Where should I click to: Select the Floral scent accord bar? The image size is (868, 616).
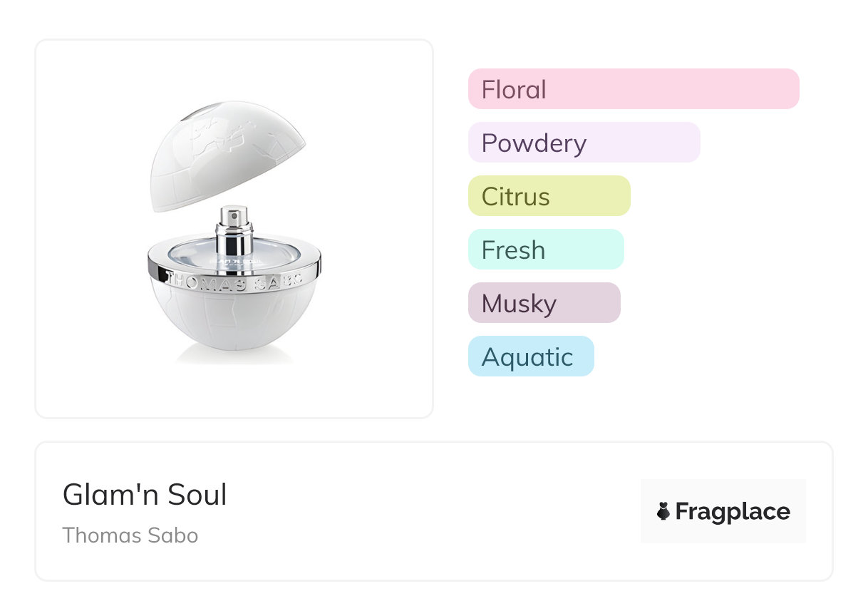coord(633,89)
